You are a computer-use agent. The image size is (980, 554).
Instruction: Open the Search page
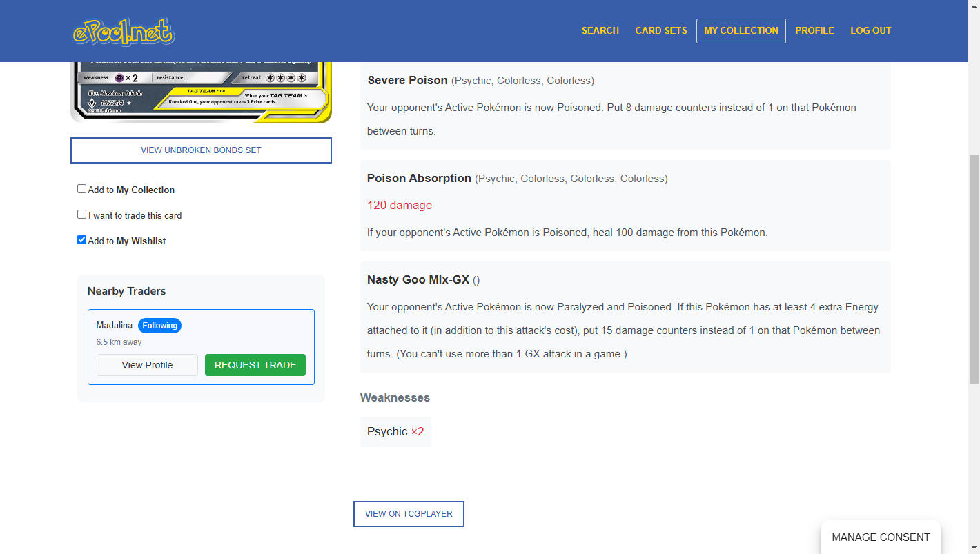click(600, 30)
